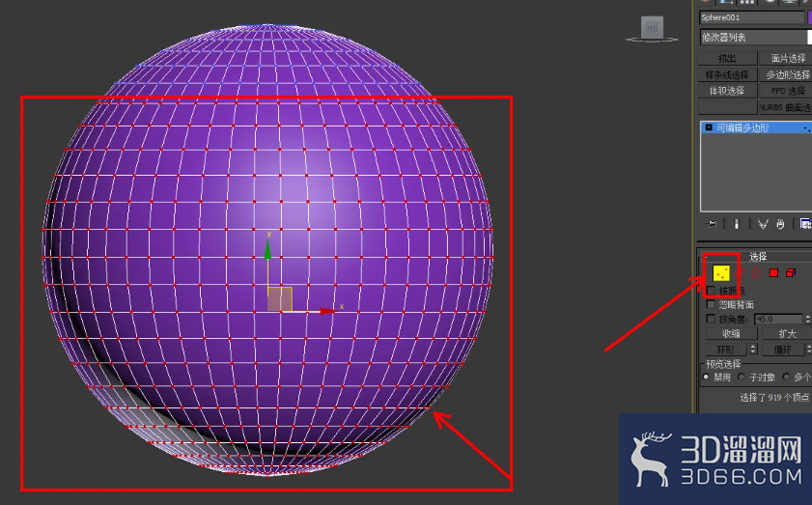Click the 样条线选择 modifier button
This screenshot has height=505, width=812.
(727, 74)
